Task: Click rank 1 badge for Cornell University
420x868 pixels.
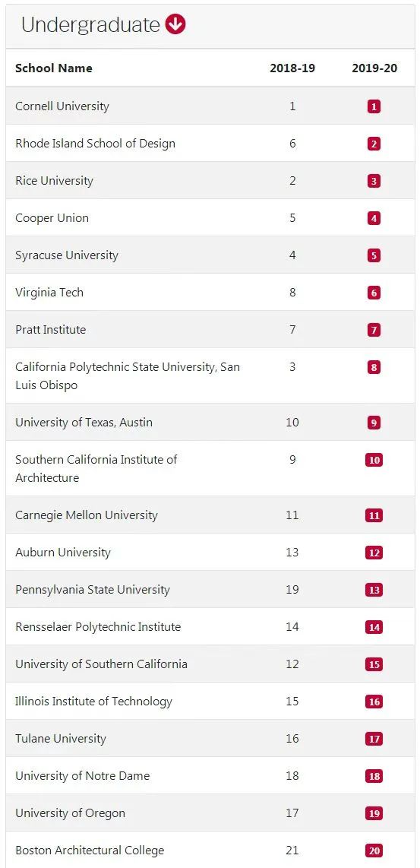Action: point(374,106)
